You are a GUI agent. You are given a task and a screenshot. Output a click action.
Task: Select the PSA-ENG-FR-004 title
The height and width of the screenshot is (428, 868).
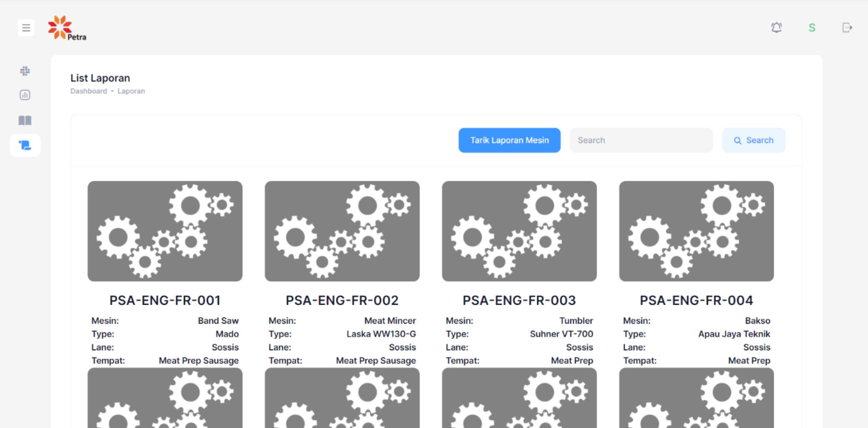click(x=696, y=301)
